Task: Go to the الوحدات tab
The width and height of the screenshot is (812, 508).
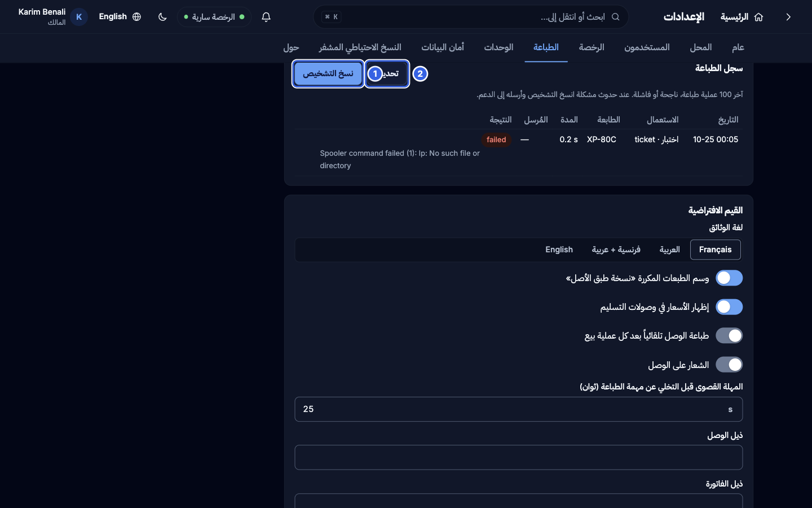Action: click(498, 47)
